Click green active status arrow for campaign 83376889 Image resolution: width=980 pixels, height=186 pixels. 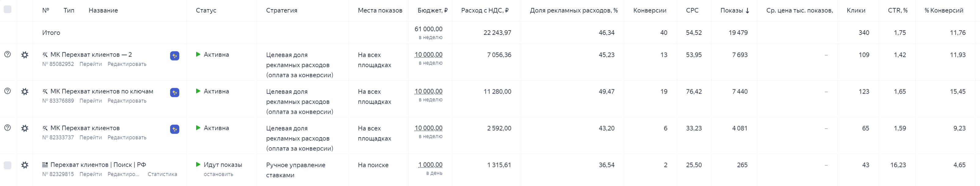click(x=198, y=91)
